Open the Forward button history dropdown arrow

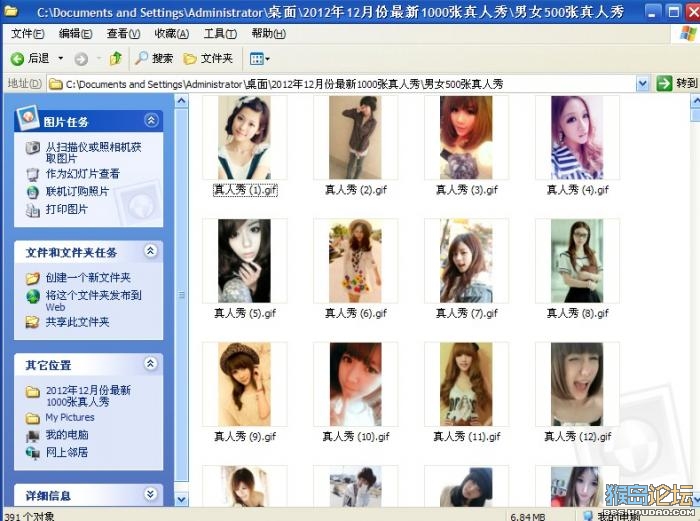pyautogui.click(x=99, y=58)
